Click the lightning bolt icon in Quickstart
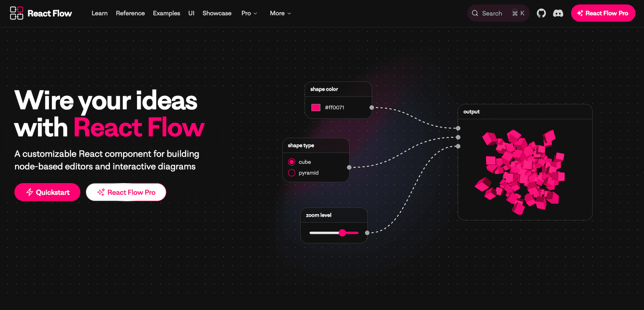Viewport: 644px width, 310px height. (30, 192)
